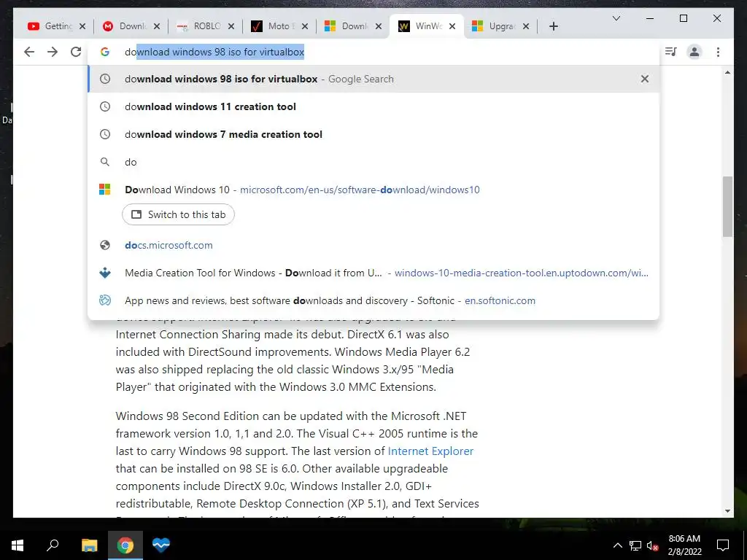
Task: Open Chrome's three-dot menu
Action: point(718,52)
